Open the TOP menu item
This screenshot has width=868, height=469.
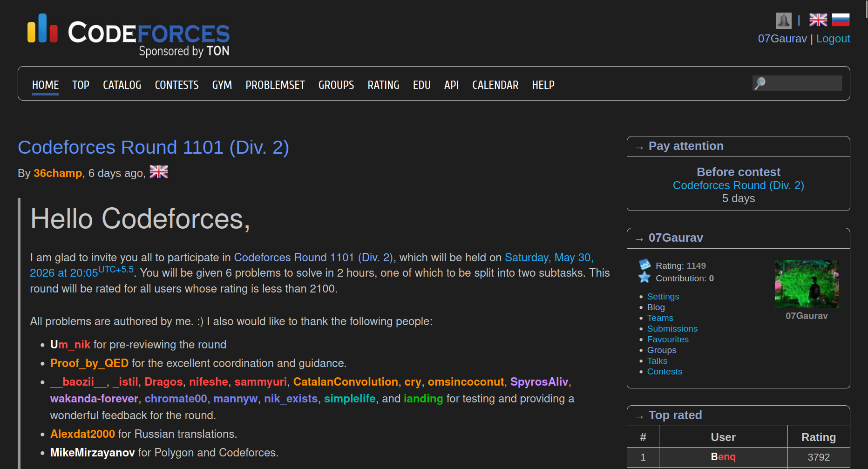[81, 85]
